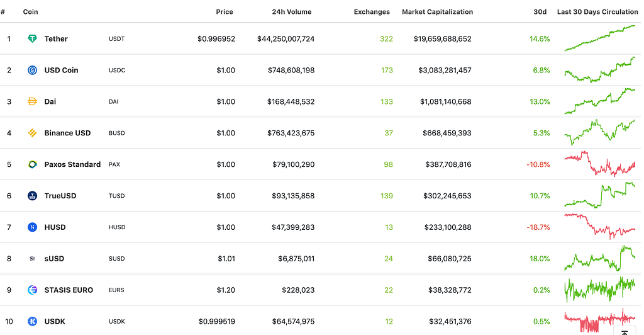Open Tether's 322 exchanges link
Viewport: 644px width, 335px height.
click(x=386, y=39)
